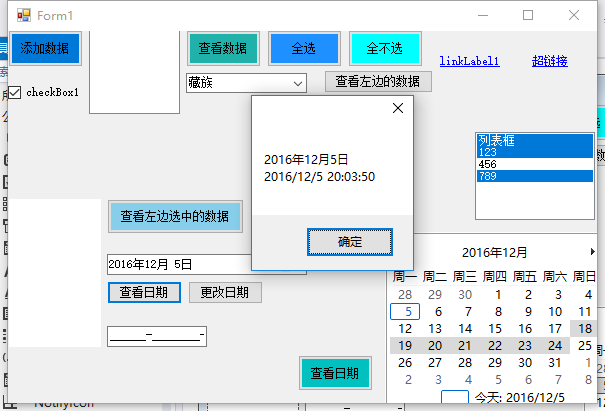Image resolution: width=605 pixels, height=411 pixels.
Task: Select December 5 in the calendar
Action: point(405,312)
